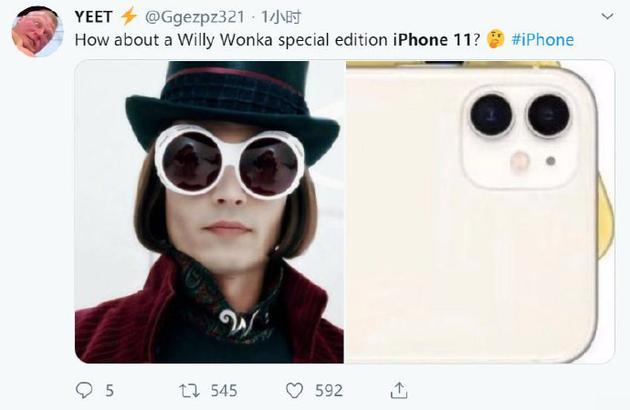Click the thinking face emoji in tweet
Screen dimensions: 630x410
(x=495, y=40)
